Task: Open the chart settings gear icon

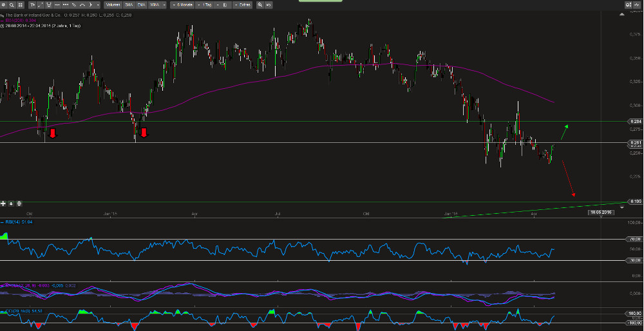Action: click(x=5, y=5)
